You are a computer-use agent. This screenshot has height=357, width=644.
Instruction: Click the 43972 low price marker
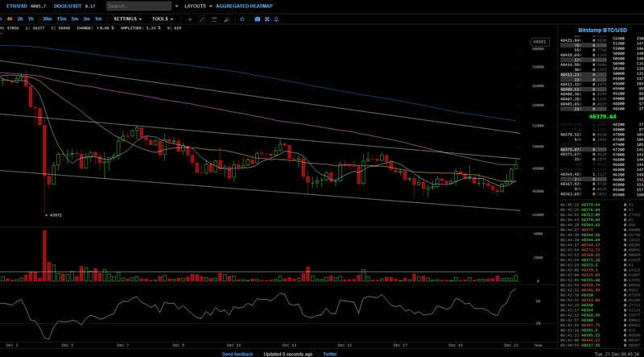point(54,215)
